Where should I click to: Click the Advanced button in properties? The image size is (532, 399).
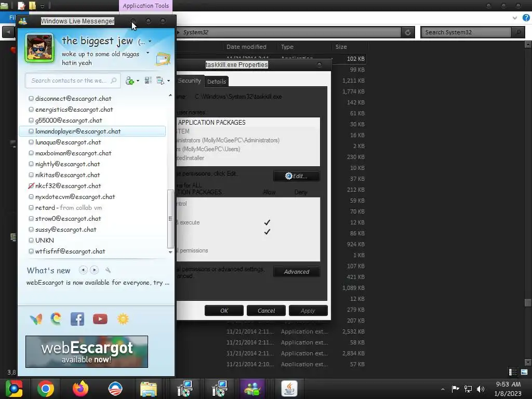[x=297, y=272]
